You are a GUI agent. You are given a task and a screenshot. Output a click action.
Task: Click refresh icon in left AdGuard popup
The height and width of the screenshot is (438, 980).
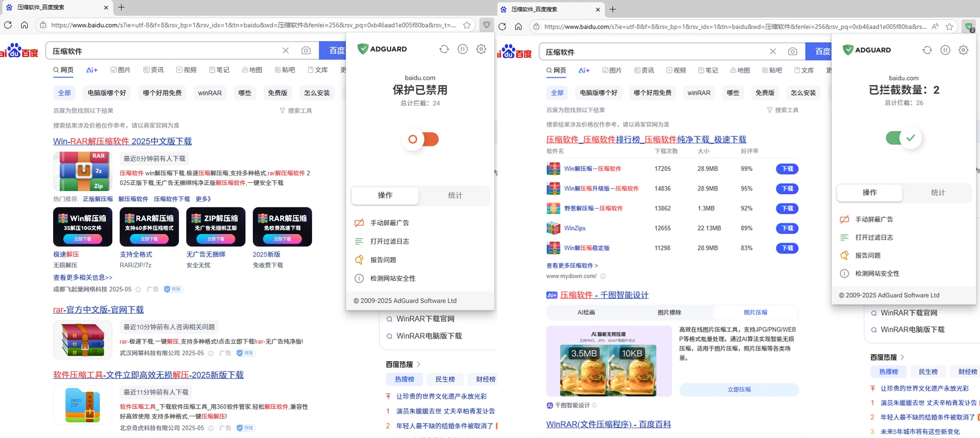(444, 49)
